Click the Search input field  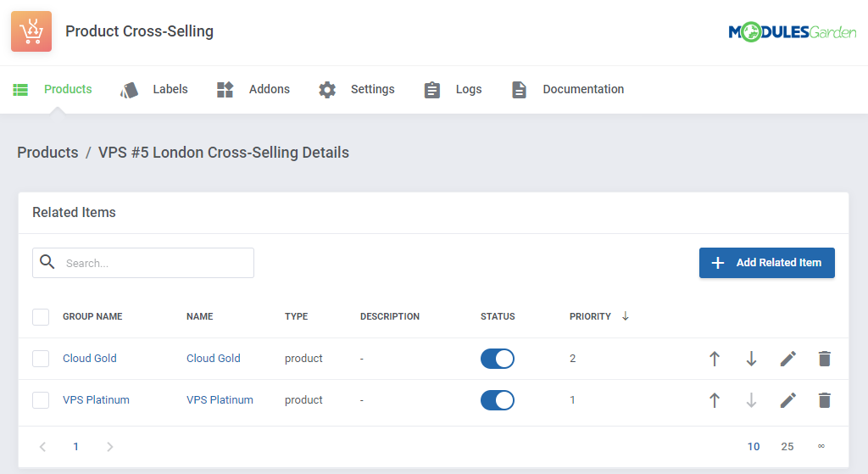[x=143, y=263]
